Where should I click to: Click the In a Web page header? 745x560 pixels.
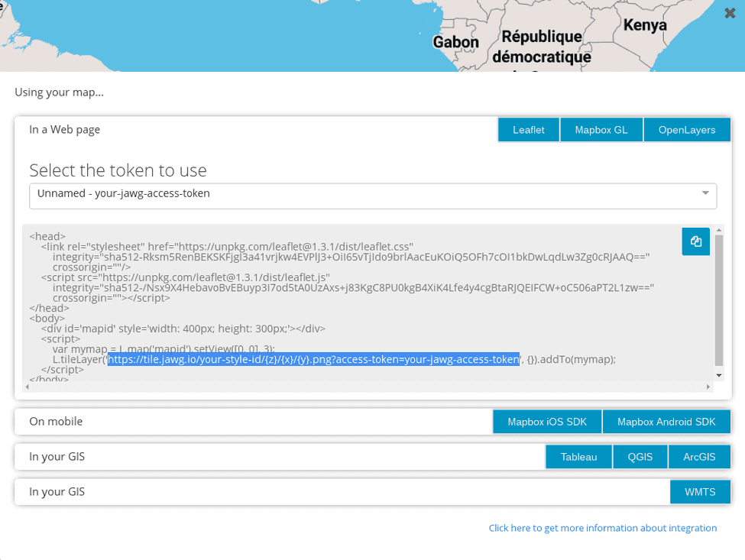coord(64,129)
